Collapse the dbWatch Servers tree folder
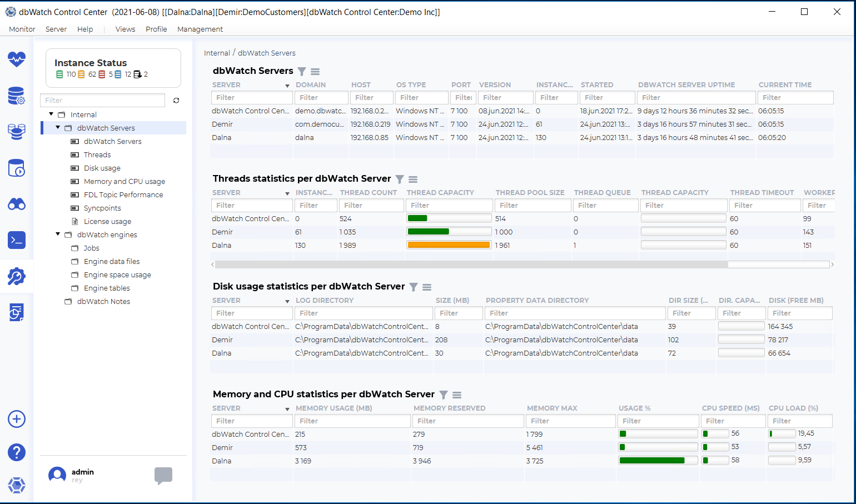Screen dimensions: 856x504 click(58, 128)
